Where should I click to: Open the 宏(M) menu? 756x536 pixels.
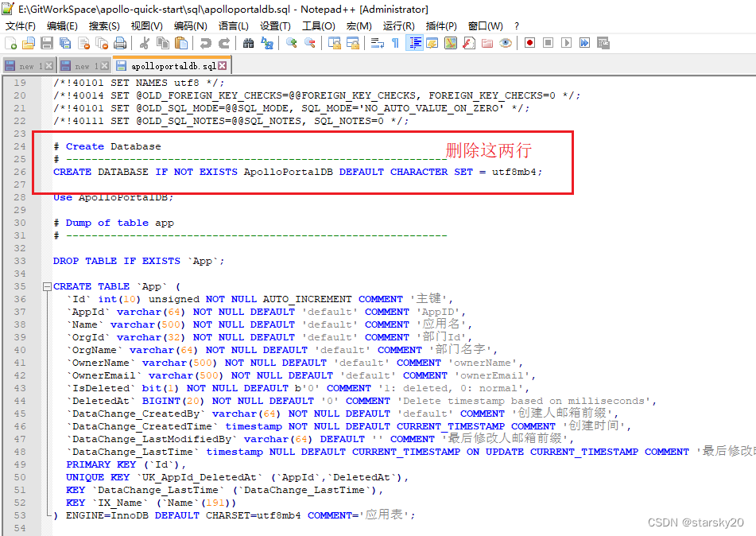point(359,26)
